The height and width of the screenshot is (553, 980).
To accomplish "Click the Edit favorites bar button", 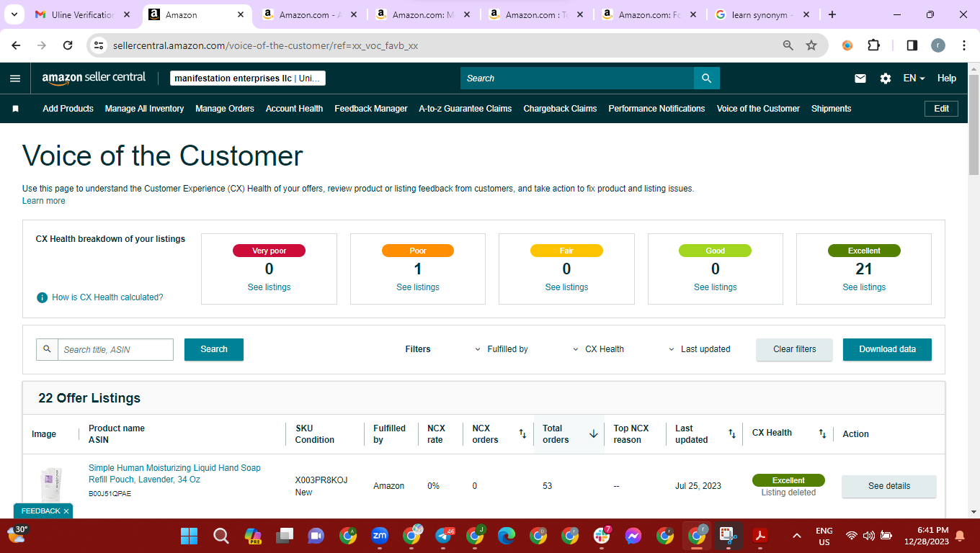I will click(x=941, y=109).
